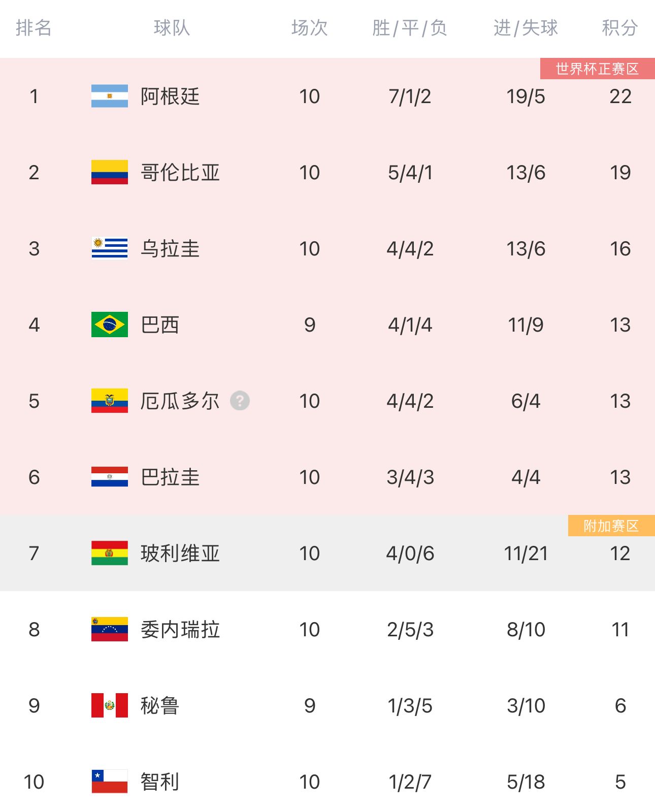The image size is (655, 812).
Task: Tap the Brazil flag icon
Action: click(x=110, y=324)
